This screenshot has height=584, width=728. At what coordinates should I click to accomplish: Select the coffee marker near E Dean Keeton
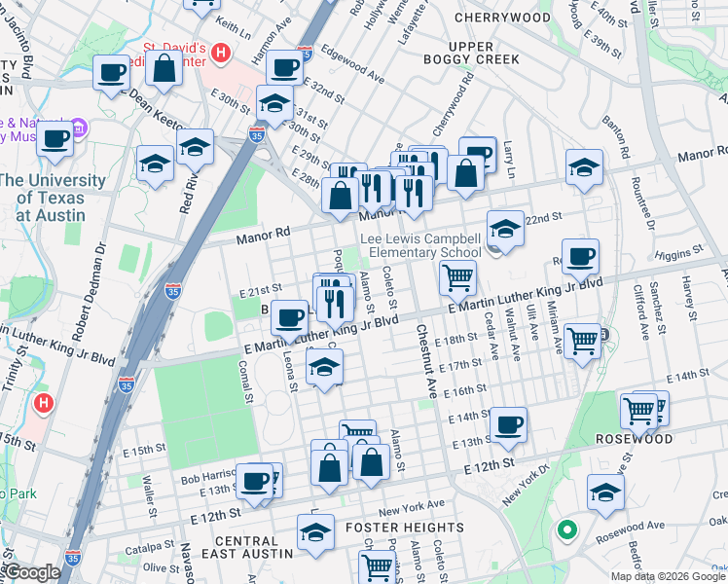pos(111,74)
